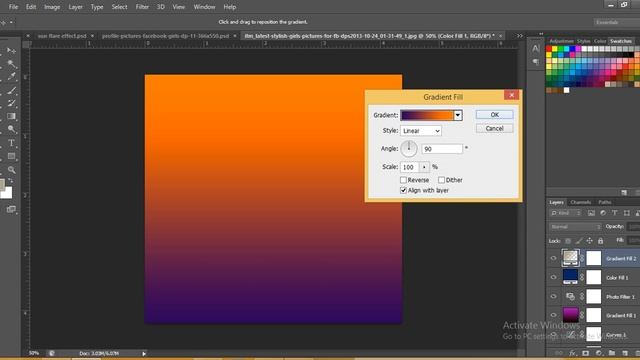Screen dimensions: 640x360
Task: Hide the Color Fill 1 layer
Action: [x=553, y=278]
